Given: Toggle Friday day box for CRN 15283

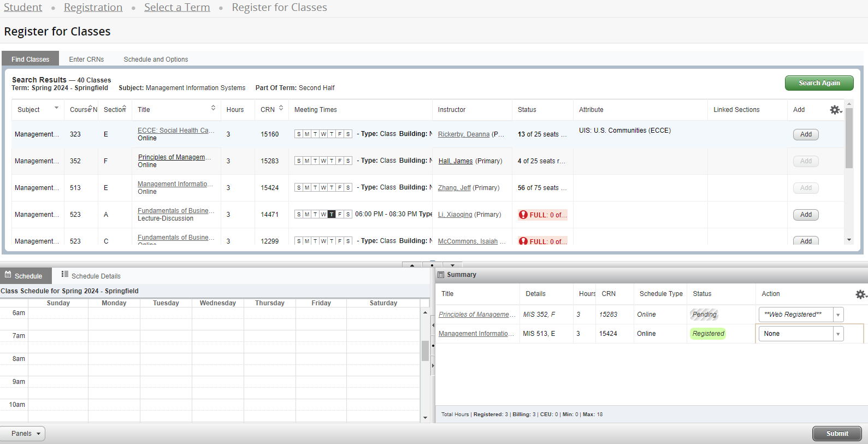Looking at the screenshot, I should tap(340, 161).
